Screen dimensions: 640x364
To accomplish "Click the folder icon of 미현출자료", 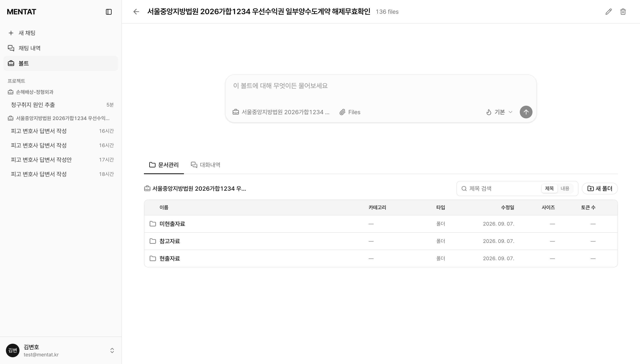I will point(153,224).
